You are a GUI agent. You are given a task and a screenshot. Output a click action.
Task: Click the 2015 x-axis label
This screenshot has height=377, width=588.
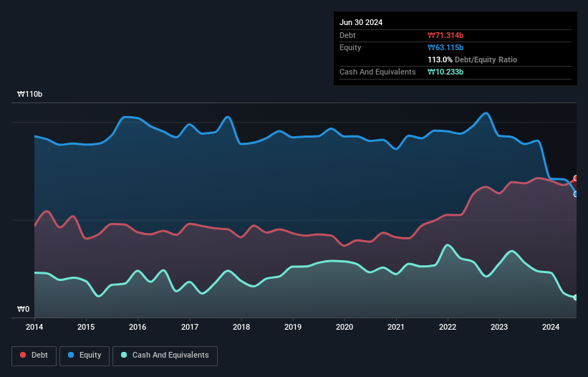(86, 327)
